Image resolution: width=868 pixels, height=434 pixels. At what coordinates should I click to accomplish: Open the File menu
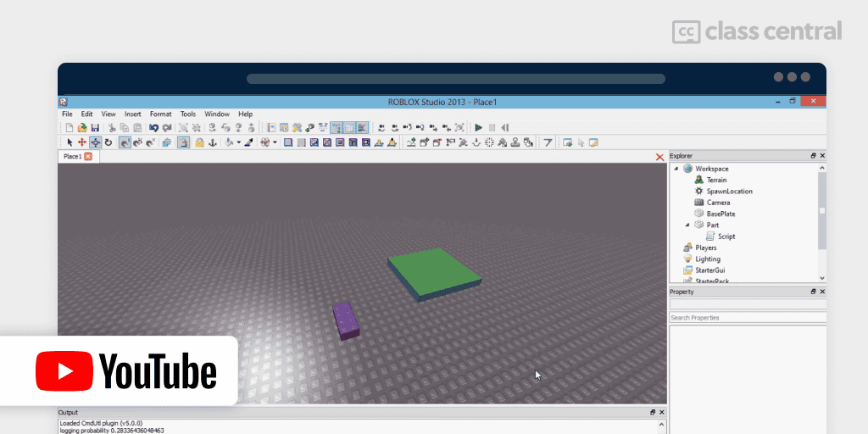click(67, 114)
